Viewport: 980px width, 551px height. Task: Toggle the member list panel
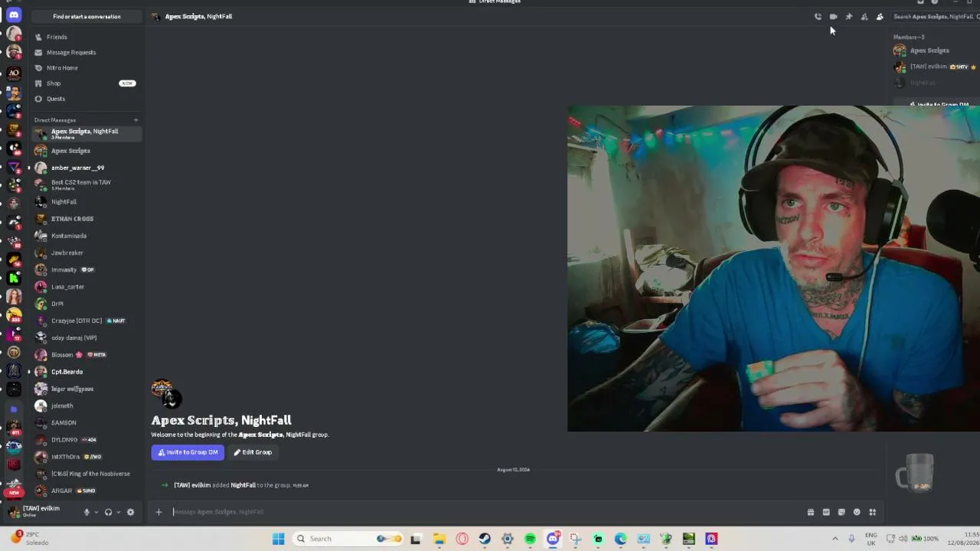(x=880, y=16)
